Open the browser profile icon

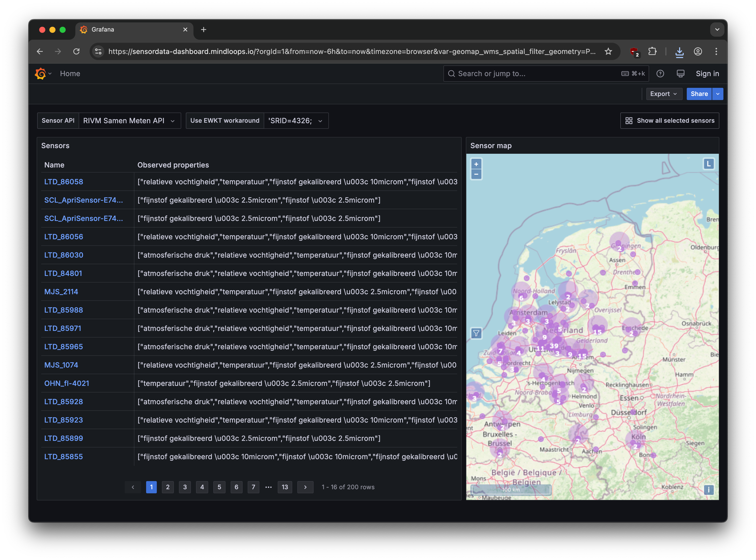click(697, 51)
